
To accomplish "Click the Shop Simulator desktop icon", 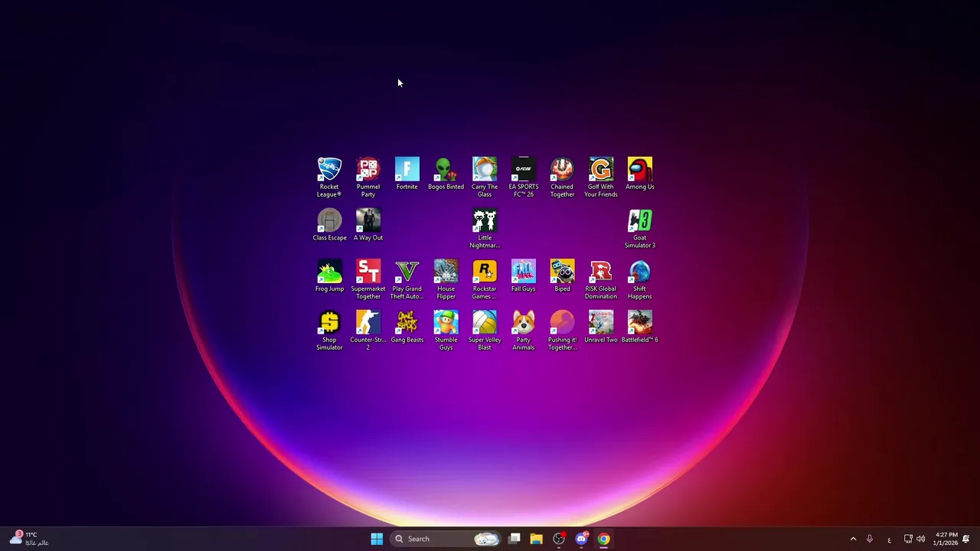I will (x=329, y=331).
